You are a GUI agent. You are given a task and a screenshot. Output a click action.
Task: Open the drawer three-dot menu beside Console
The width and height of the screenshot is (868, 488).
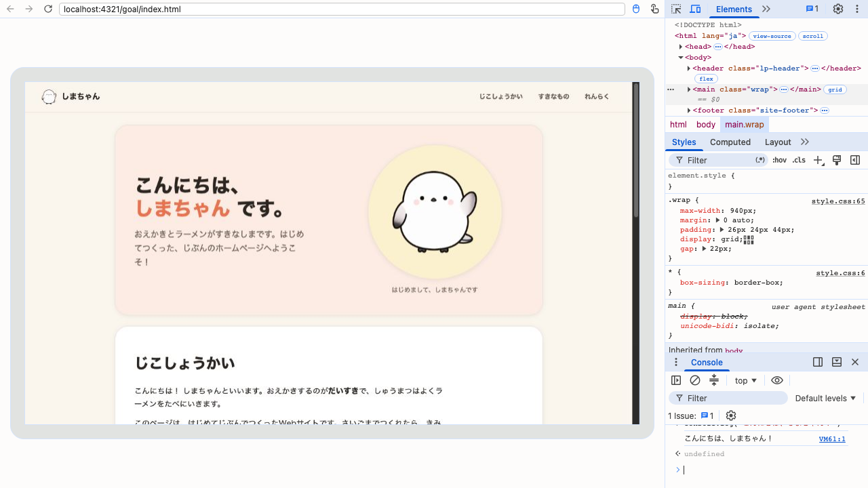pyautogui.click(x=675, y=362)
